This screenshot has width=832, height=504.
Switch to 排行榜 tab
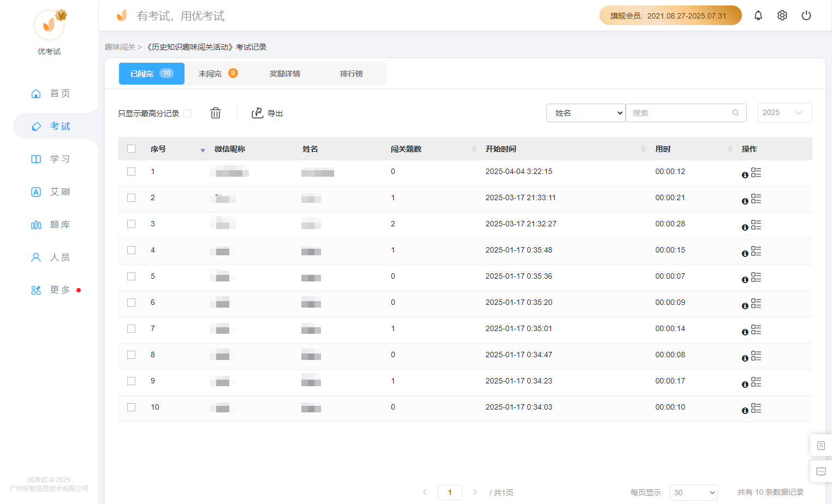[x=352, y=74]
